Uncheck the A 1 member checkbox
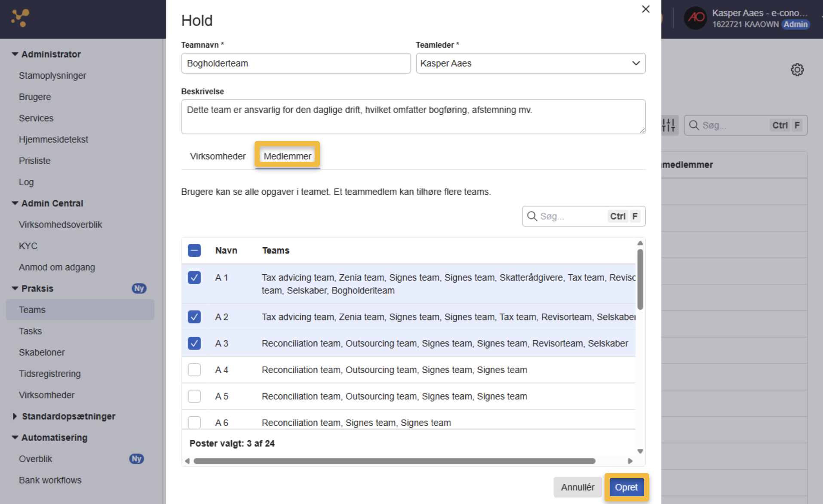Image resolution: width=823 pixels, height=504 pixels. (194, 277)
